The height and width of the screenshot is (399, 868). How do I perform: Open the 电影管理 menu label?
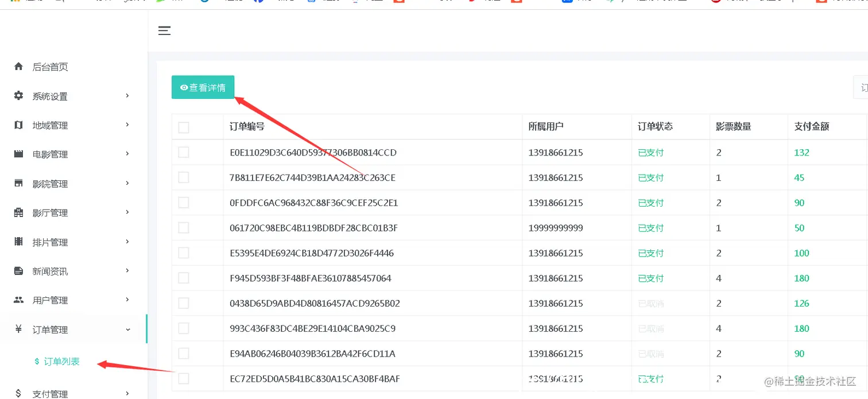tap(50, 154)
